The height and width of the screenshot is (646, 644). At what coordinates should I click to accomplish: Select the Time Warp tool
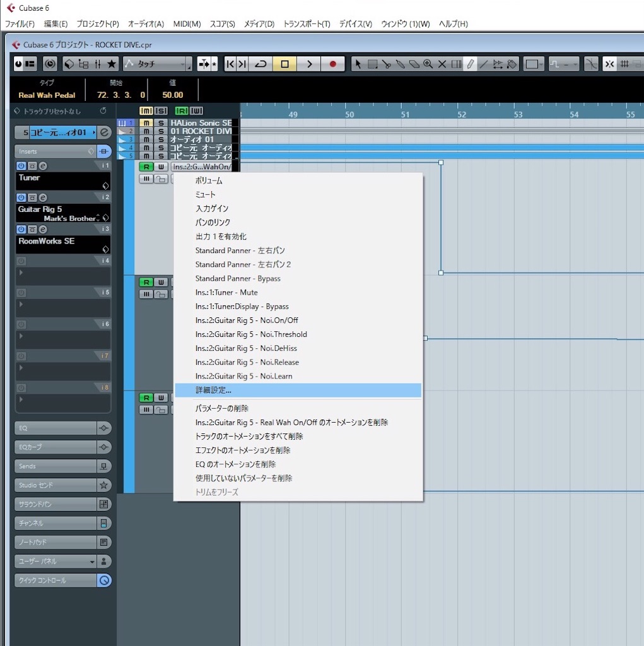pyautogui.click(x=456, y=64)
